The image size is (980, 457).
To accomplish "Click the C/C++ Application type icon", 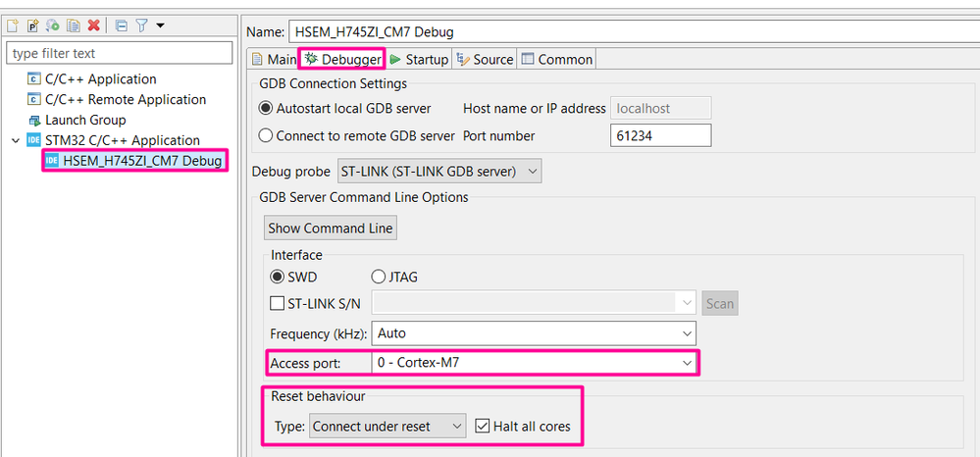I will [x=33, y=79].
